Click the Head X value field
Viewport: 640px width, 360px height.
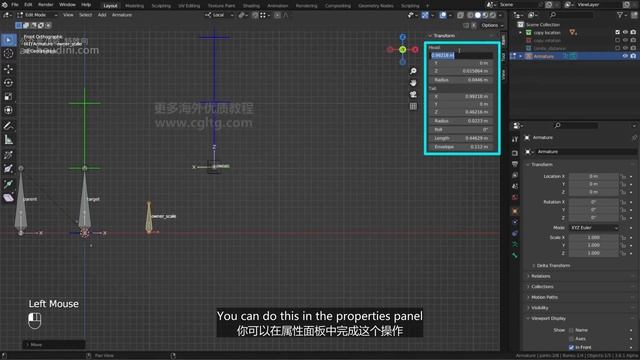coord(461,56)
